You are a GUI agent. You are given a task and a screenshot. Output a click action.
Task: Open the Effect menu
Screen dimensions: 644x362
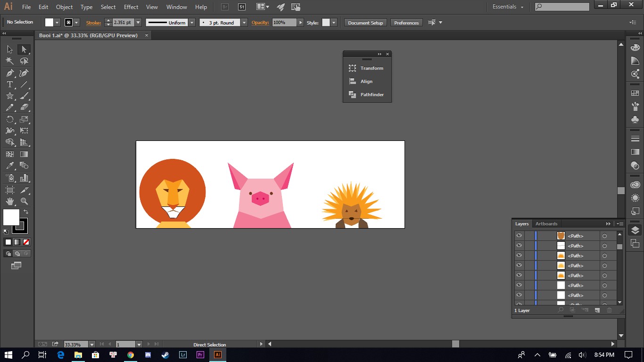click(131, 7)
